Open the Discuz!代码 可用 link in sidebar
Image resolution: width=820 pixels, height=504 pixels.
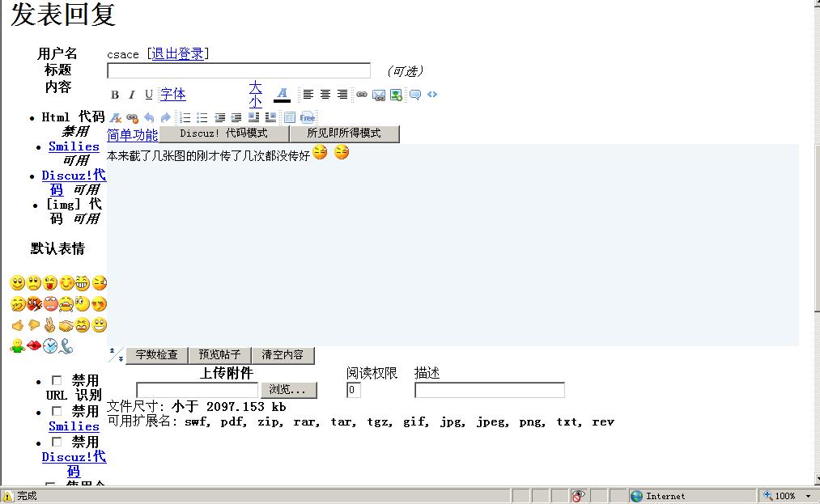[x=74, y=183]
